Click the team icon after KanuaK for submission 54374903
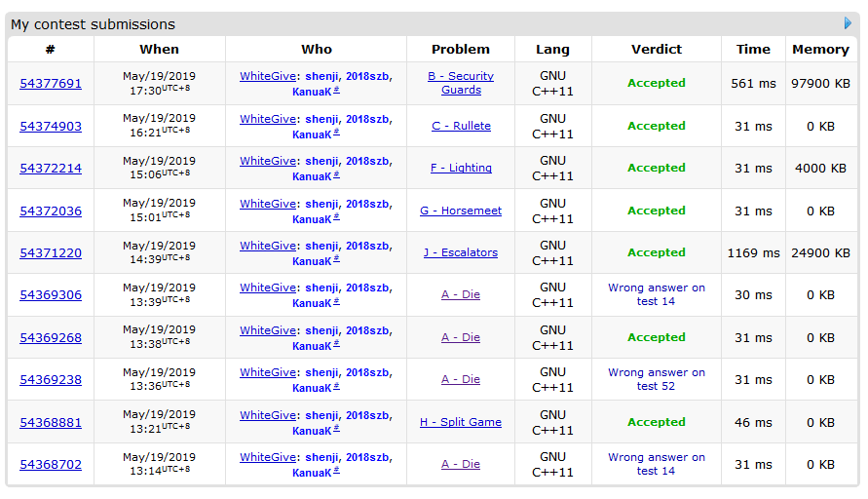This screenshot has width=868, height=499. (x=337, y=134)
